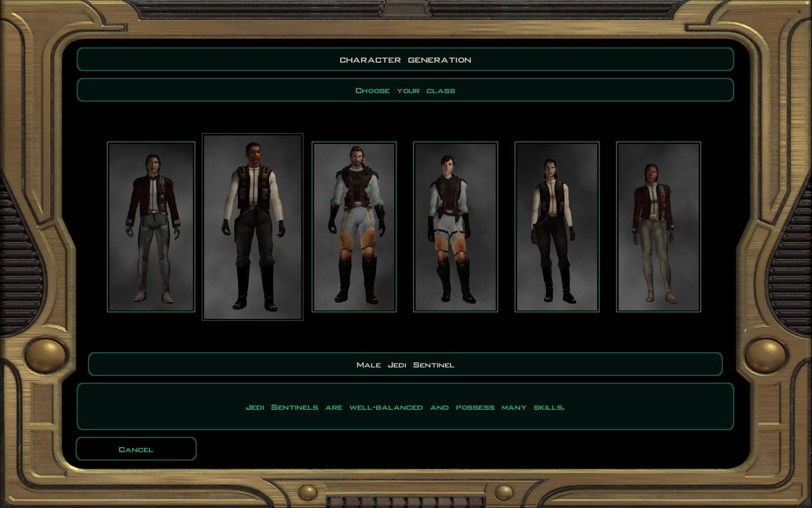812x508 pixels.
Task: Click the 'Character Generation' title bar
Action: pyautogui.click(x=405, y=59)
